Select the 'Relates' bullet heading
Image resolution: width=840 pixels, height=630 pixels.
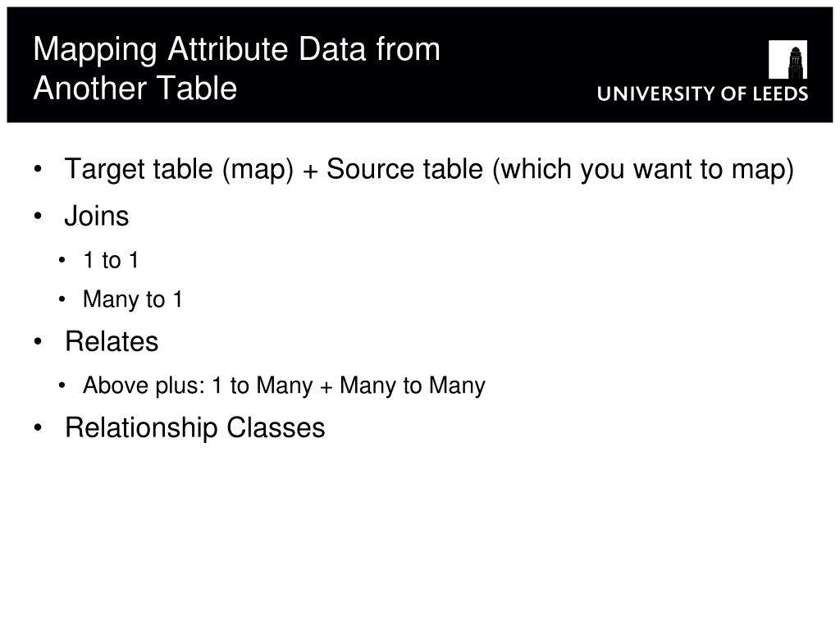tap(112, 342)
